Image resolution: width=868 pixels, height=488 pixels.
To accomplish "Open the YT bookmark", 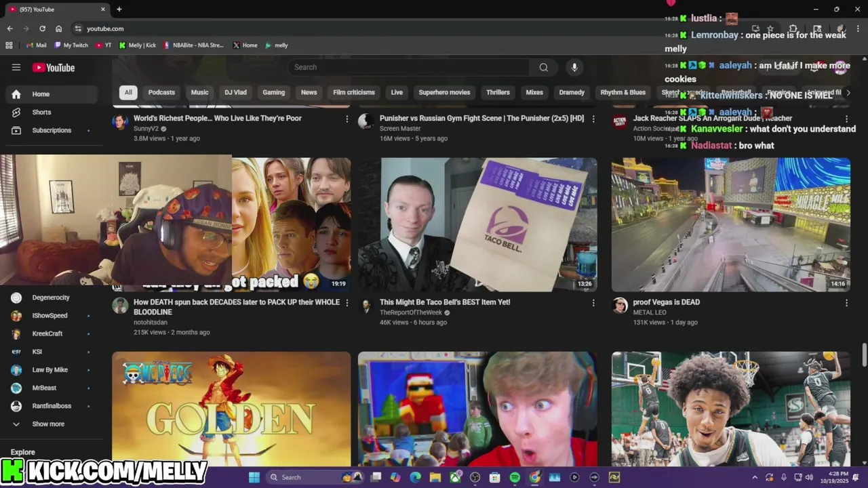I will (x=104, y=45).
